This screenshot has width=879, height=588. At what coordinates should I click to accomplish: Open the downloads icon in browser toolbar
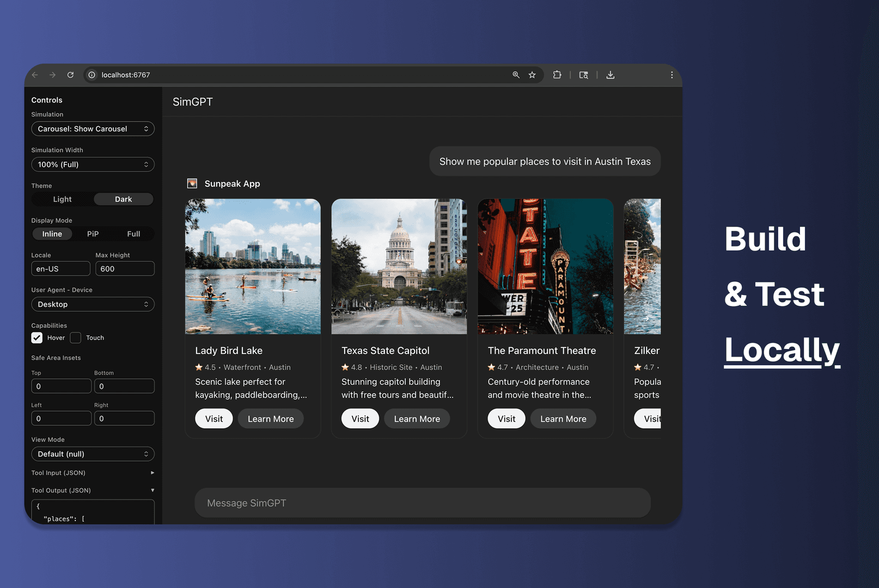coord(611,75)
